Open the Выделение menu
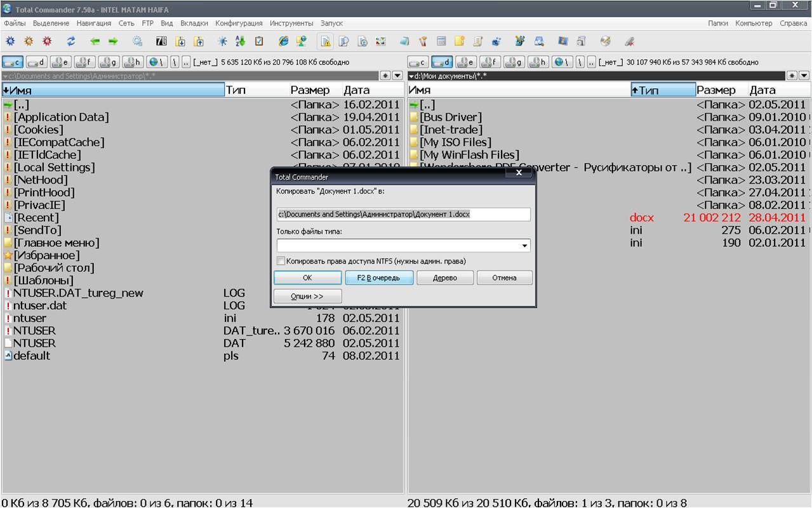The image size is (812, 508). pos(51,23)
